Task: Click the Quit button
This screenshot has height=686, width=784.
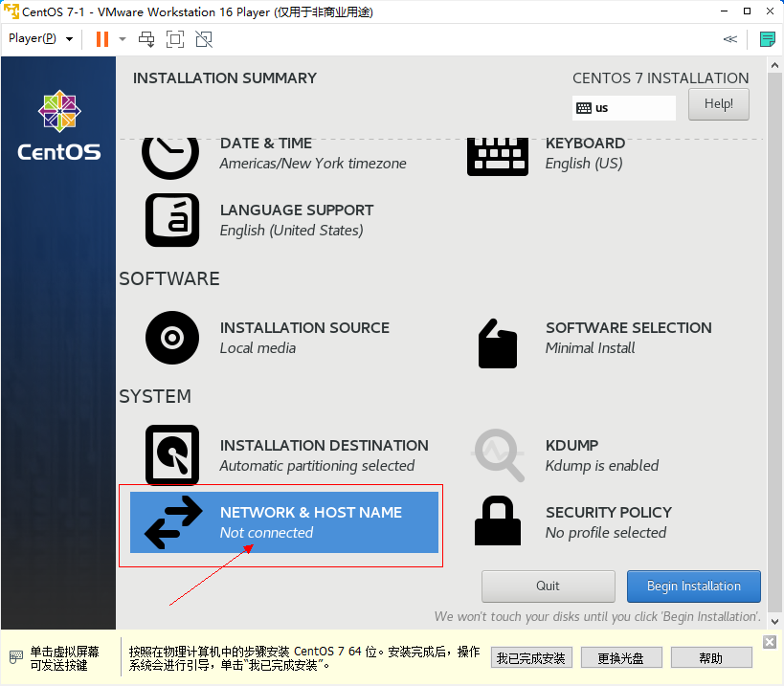Action: [548, 586]
